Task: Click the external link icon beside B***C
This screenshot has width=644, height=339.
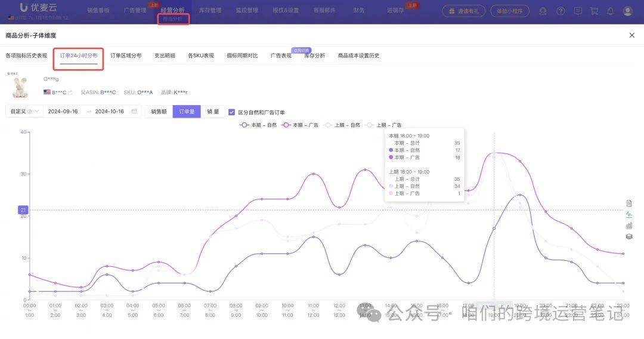Action: pyautogui.click(x=70, y=93)
